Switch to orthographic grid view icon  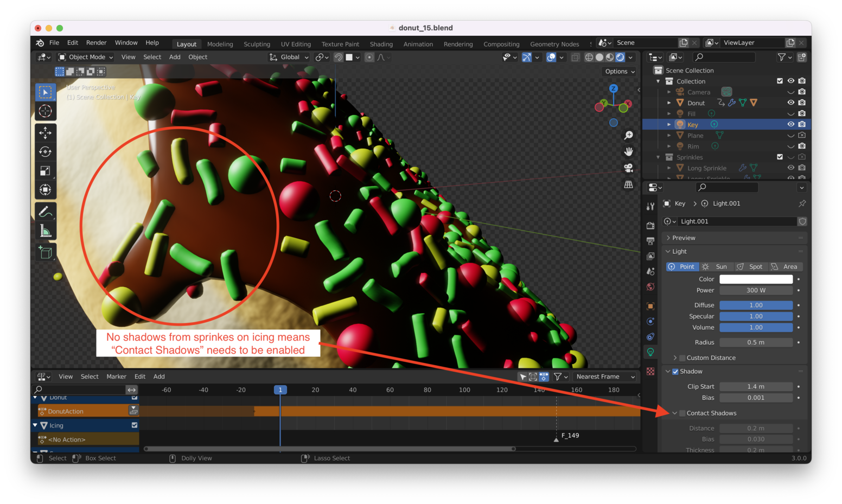point(628,185)
